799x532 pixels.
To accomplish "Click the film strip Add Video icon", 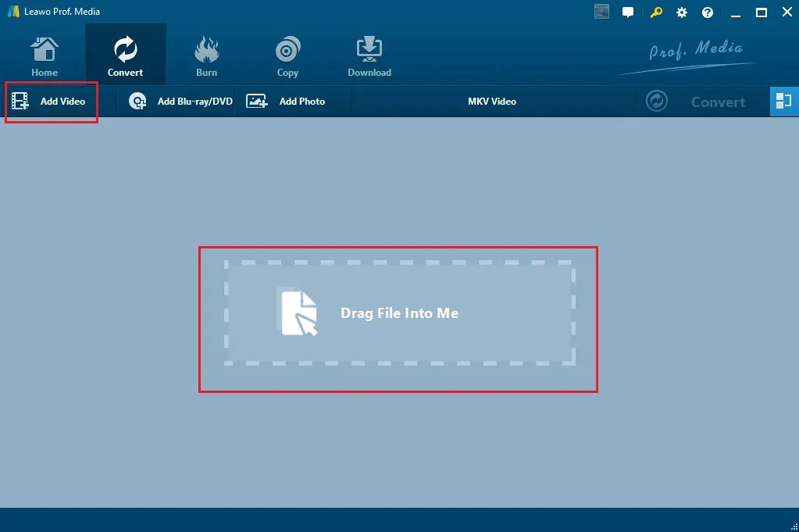I will [x=20, y=101].
